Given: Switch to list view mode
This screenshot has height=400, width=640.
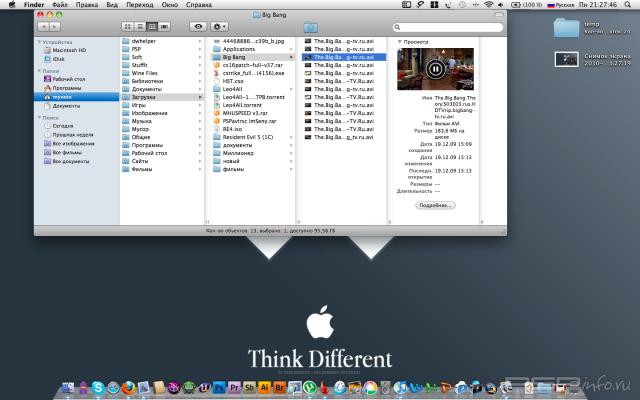Looking at the screenshot, I should (139, 25).
